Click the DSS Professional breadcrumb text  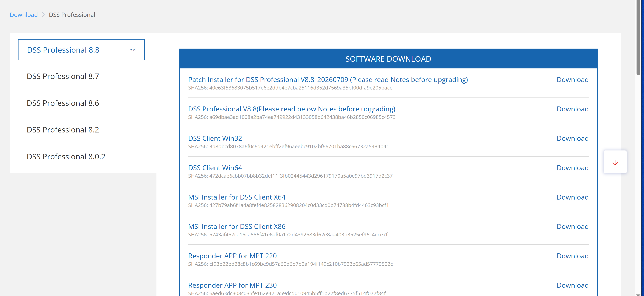(72, 15)
